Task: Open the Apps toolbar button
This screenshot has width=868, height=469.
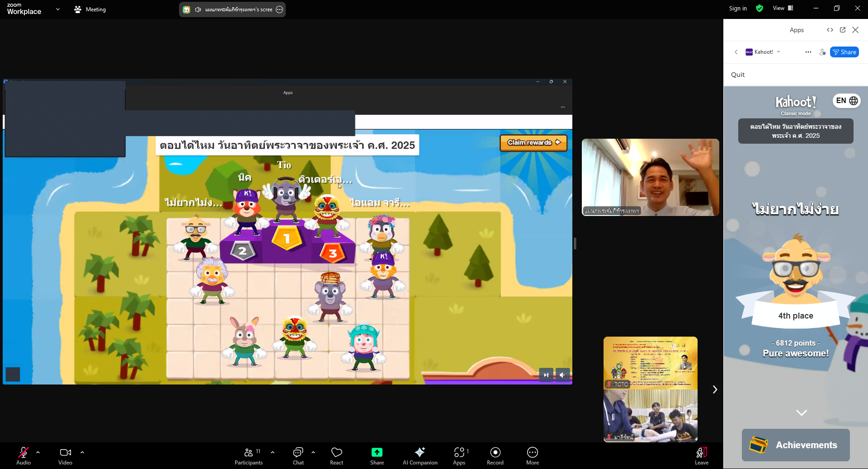Action: click(459, 455)
